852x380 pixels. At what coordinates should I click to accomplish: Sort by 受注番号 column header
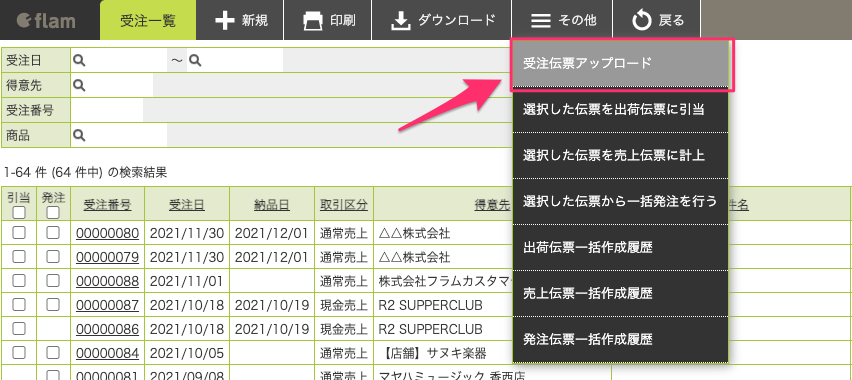(x=107, y=205)
